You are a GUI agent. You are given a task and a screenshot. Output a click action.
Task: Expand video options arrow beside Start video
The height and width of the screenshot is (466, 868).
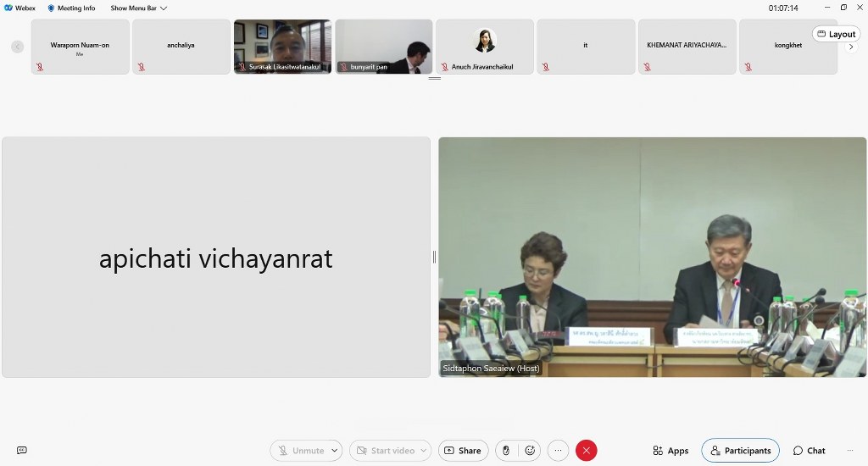click(x=422, y=451)
